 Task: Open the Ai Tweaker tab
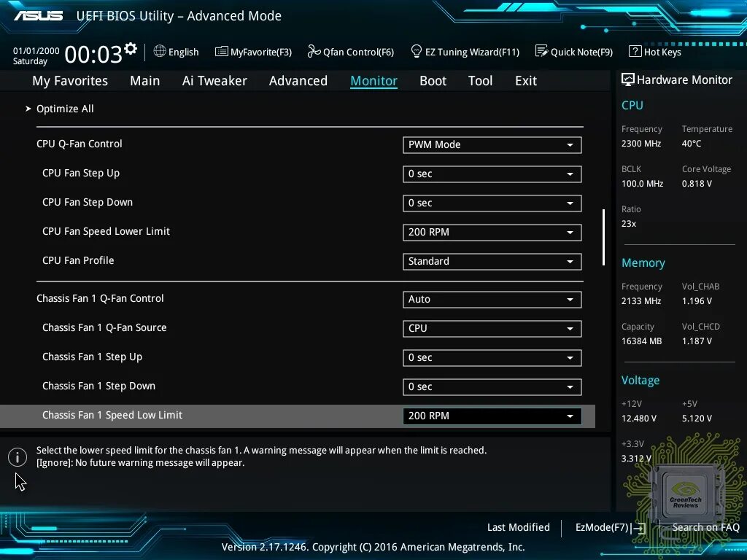click(214, 81)
